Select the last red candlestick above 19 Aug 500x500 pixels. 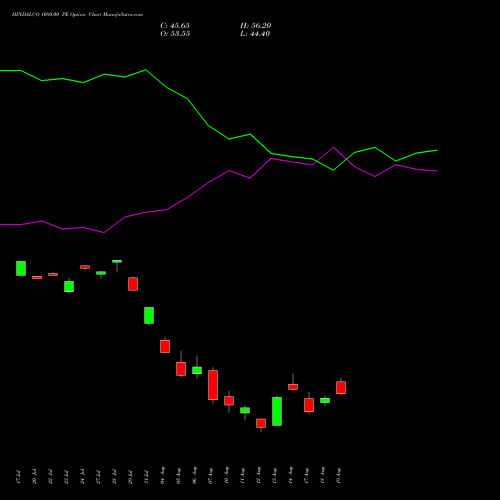pyautogui.click(x=341, y=387)
